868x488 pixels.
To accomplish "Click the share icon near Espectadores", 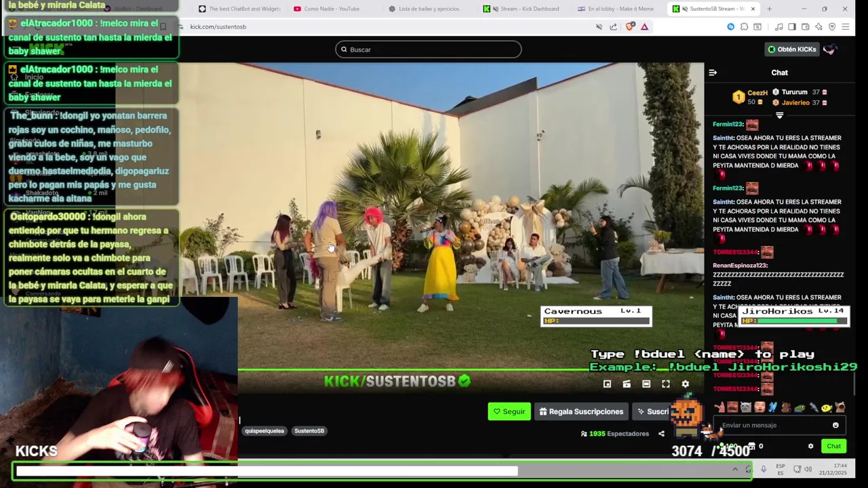I will [661, 434].
